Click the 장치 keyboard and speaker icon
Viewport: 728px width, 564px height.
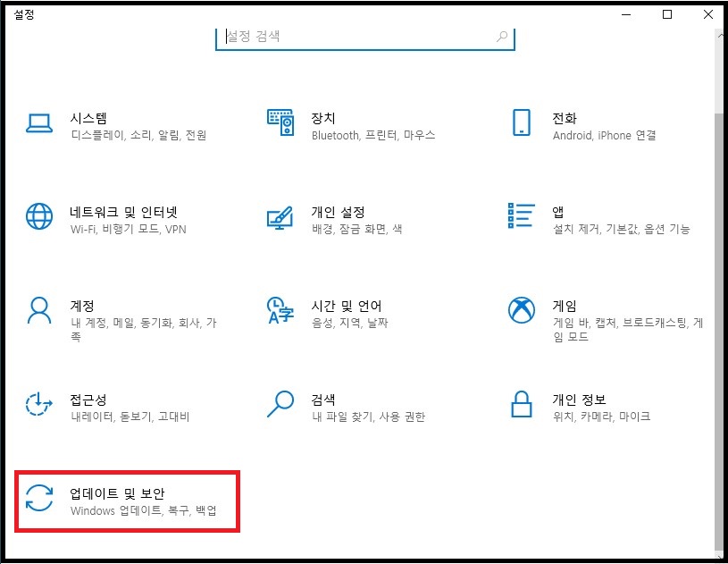tap(280, 122)
